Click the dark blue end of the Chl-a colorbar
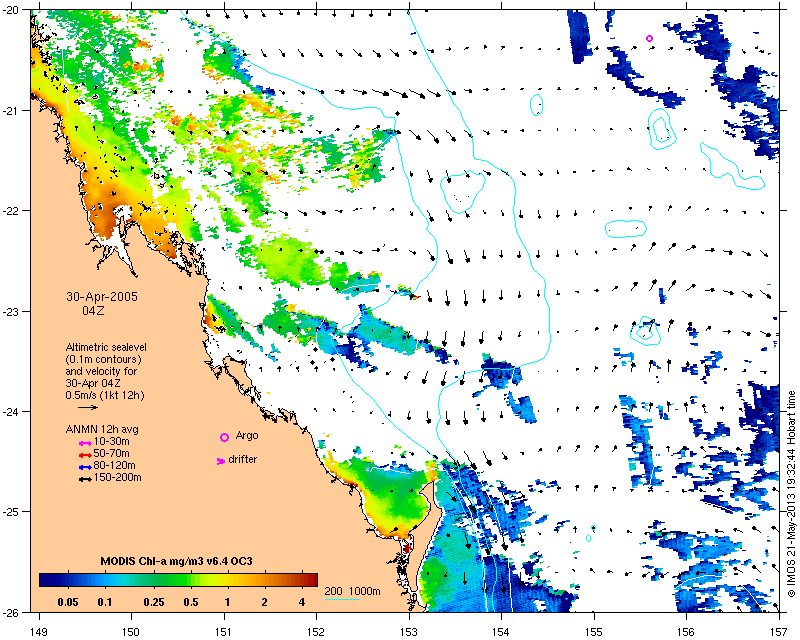This screenshot has height=640, width=800. click(x=46, y=580)
